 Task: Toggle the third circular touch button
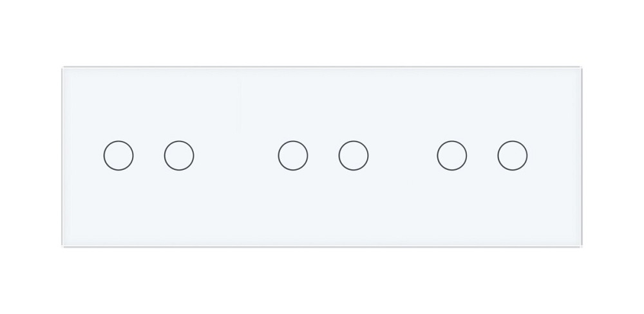point(293,156)
